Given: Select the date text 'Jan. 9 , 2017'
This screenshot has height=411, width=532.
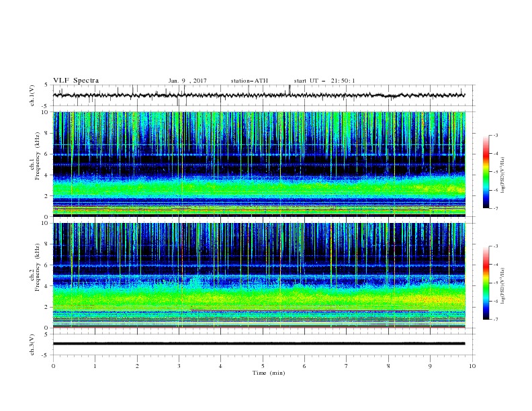Looking at the screenshot, I should pos(187,81).
